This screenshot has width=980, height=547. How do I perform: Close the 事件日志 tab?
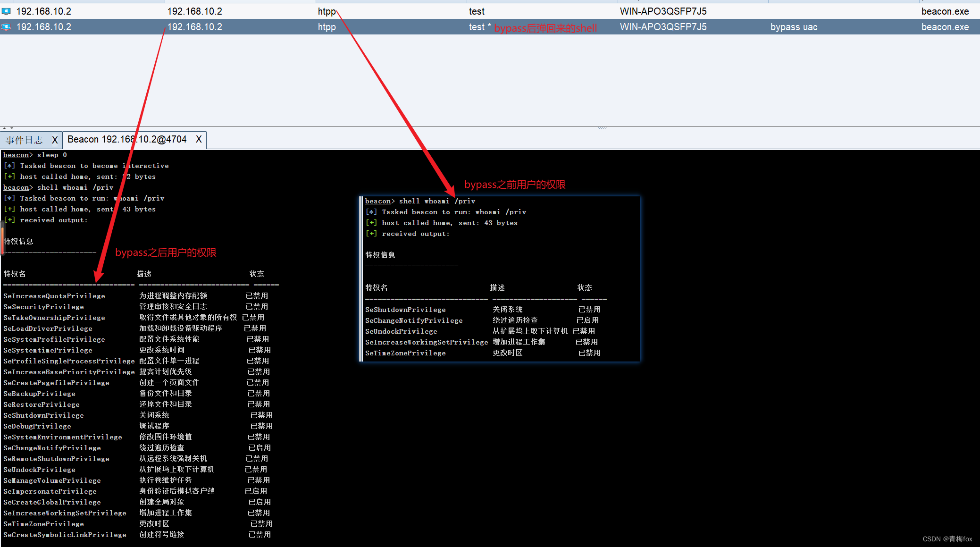(55, 140)
